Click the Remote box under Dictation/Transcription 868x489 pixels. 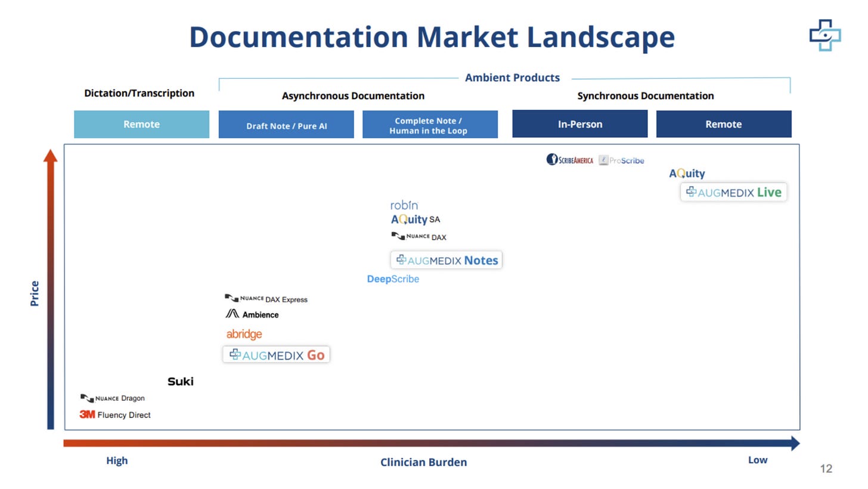click(141, 124)
